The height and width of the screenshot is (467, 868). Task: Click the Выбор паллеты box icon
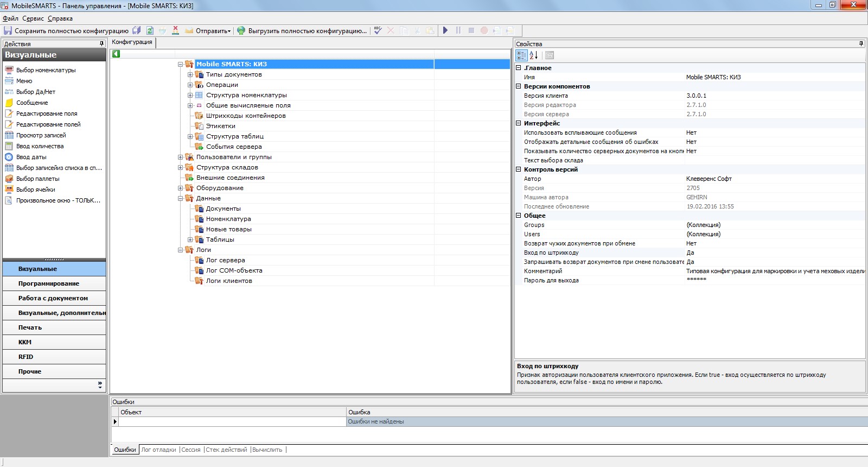coord(9,179)
